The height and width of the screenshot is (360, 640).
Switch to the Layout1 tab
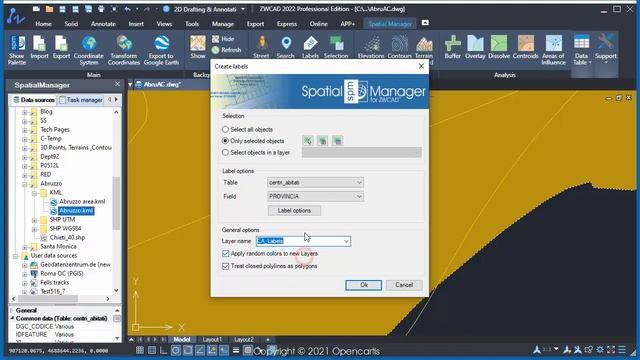[x=212, y=339]
